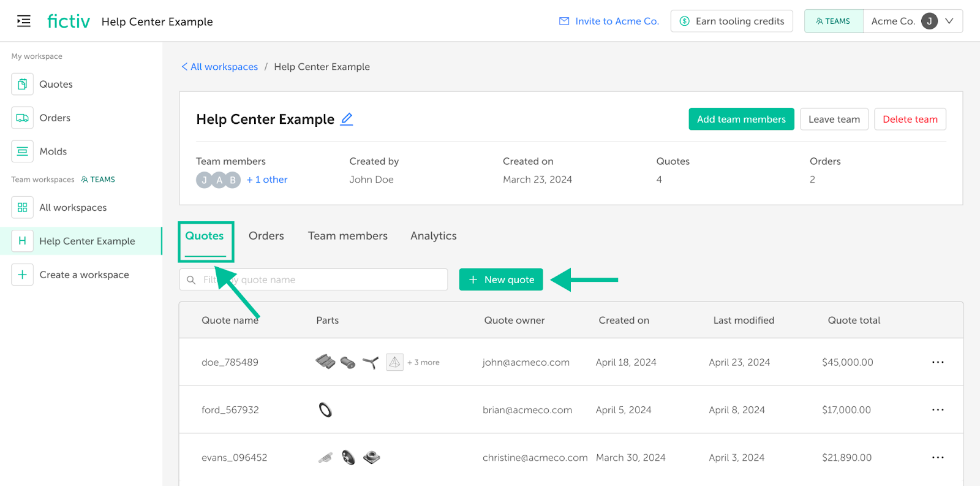Click the TEAMS badge in the header

pyautogui.click(x=834, y=21)
